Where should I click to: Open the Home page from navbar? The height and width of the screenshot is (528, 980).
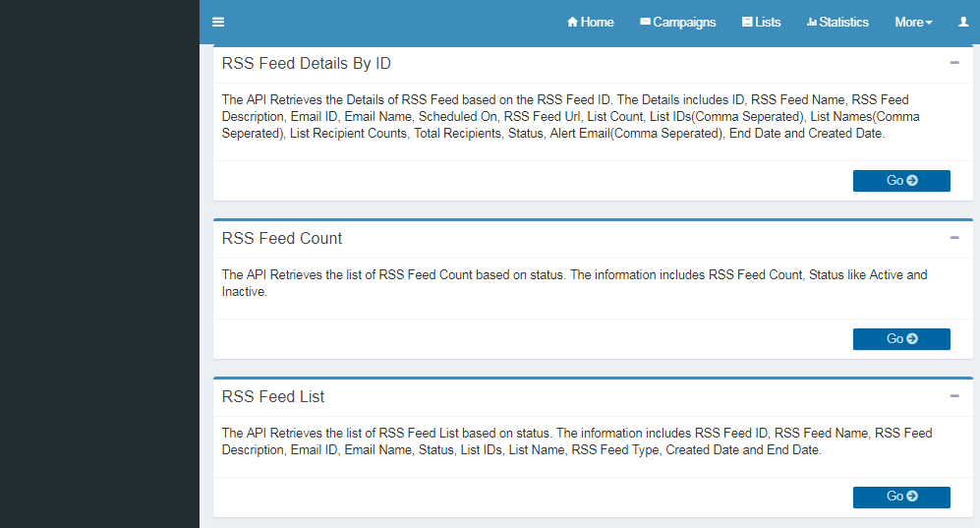[x=590, y=23]
